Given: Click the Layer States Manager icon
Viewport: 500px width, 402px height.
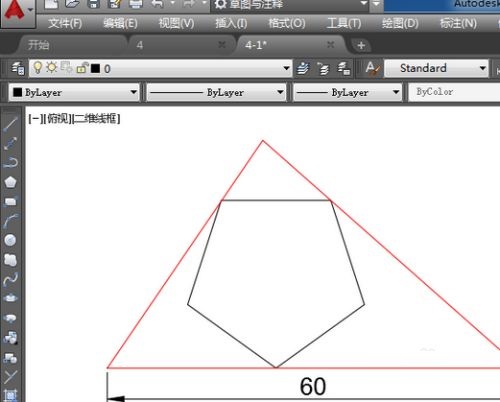Looking at the screenshot, I should point(344,68).
